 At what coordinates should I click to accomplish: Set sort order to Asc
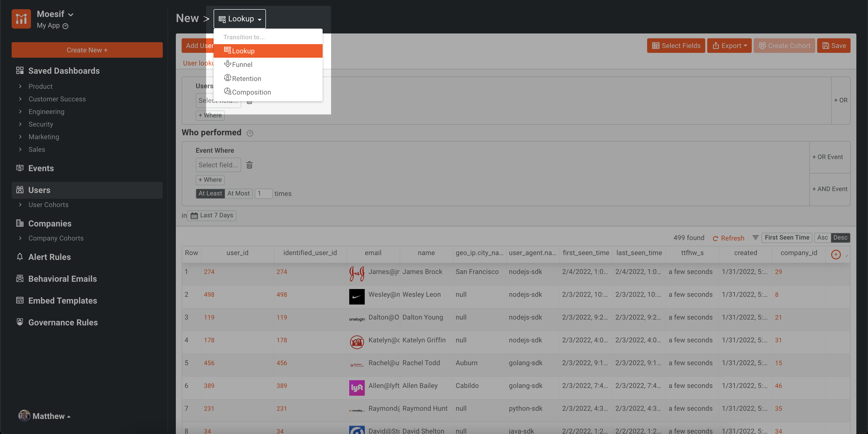coord(822,237)
